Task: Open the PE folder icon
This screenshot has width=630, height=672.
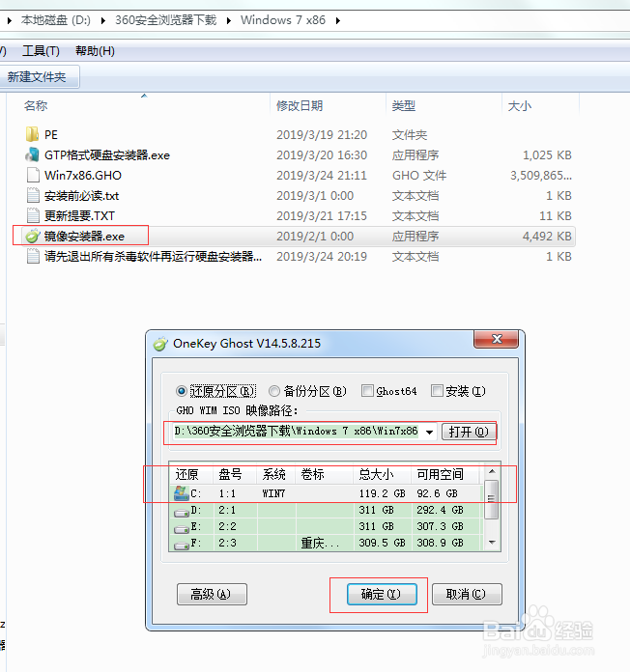Action: (x=32, y=134)
